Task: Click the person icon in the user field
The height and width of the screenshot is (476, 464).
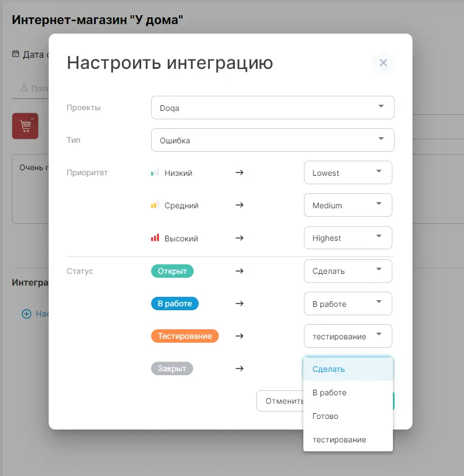Action: pyautogui.click(x=24, y=88)
